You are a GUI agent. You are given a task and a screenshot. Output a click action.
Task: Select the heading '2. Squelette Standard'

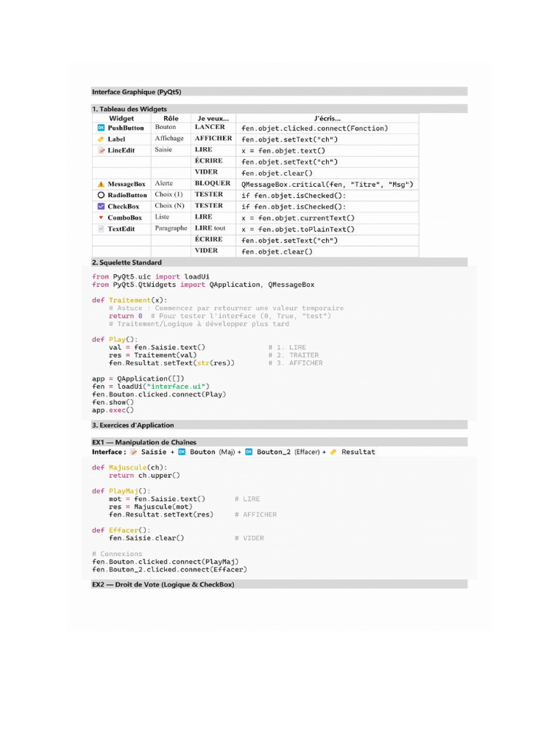(127, 263)
